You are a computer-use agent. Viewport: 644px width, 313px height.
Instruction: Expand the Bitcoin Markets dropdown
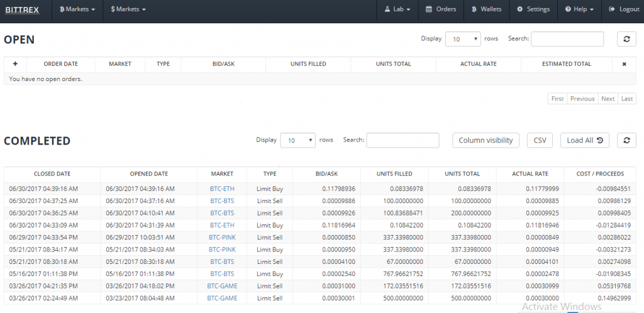[77, 9]
